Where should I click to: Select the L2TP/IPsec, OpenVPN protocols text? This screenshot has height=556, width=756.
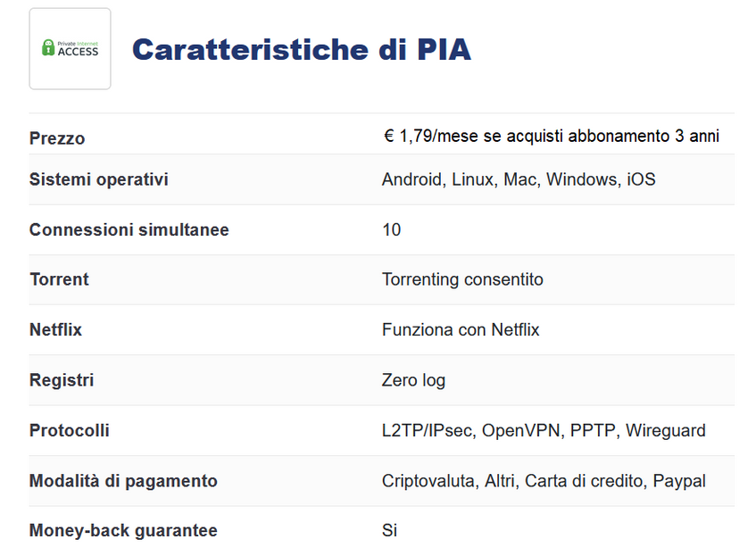(471, 431)
